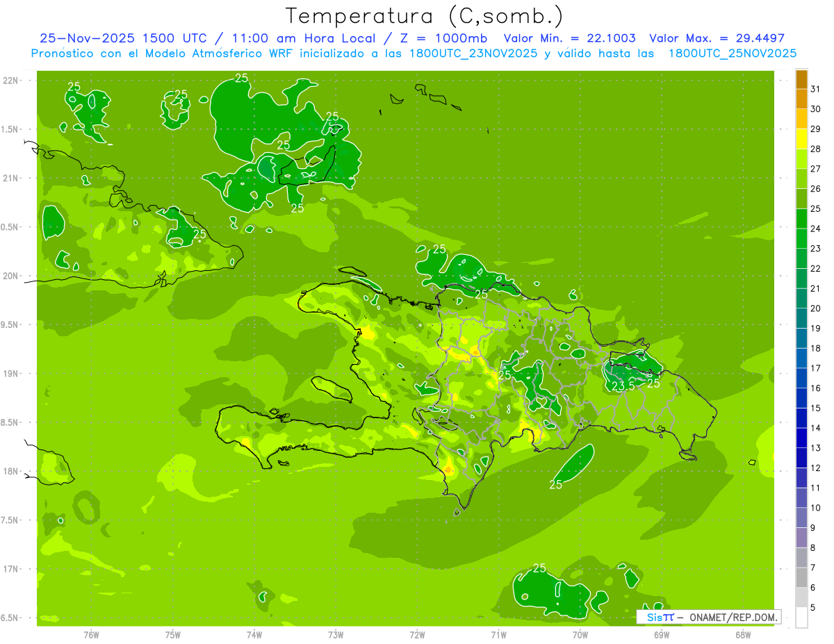Click the '22N' latitude label

[x=10, y=81]
